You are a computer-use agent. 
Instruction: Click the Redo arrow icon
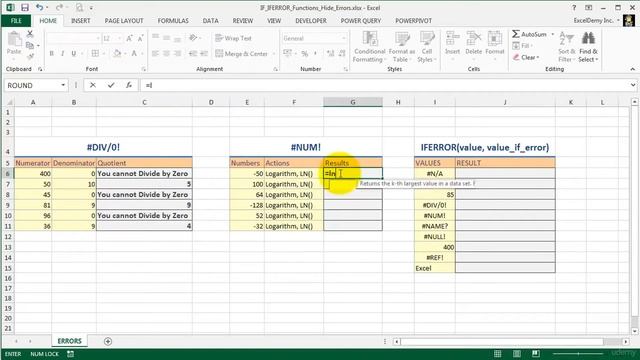[x=60, y=8]
